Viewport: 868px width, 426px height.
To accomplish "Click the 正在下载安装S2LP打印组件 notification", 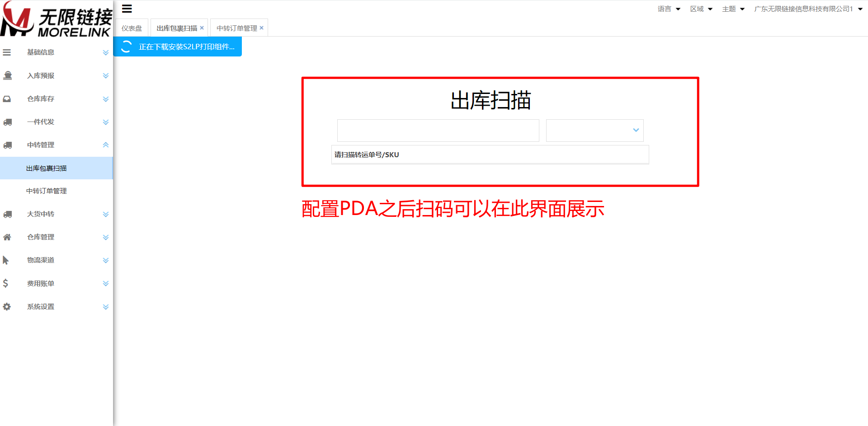I will coord(177,47).
